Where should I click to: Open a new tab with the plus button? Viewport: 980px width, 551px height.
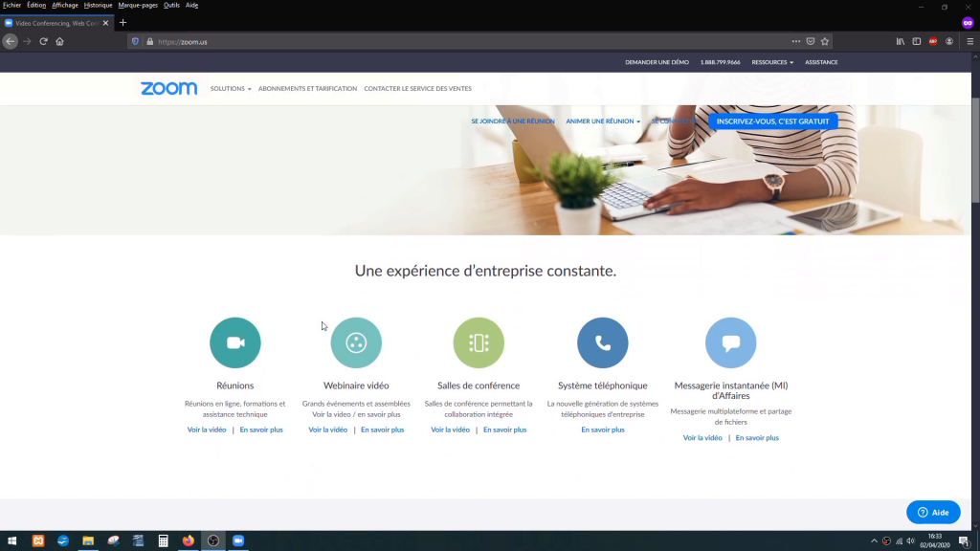pos(123,23)
